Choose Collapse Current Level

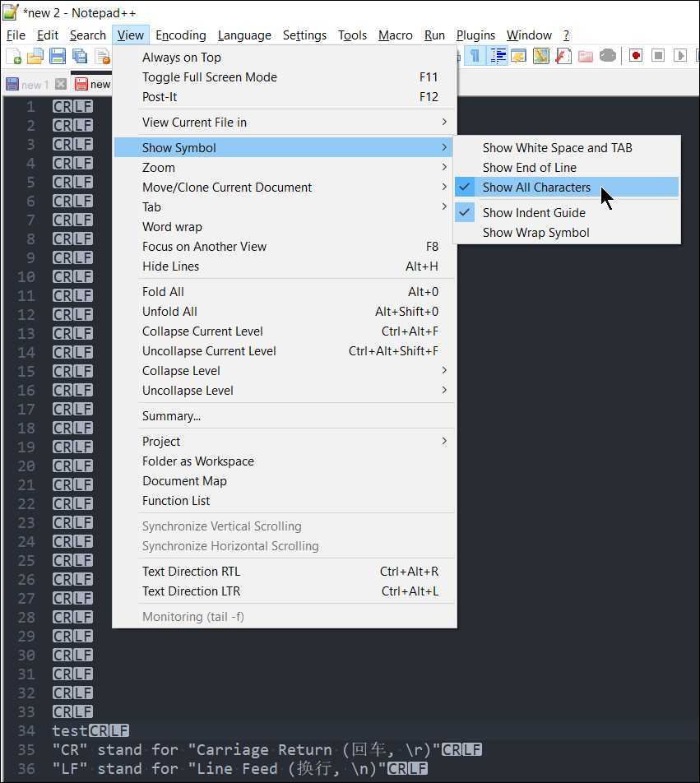285,331
